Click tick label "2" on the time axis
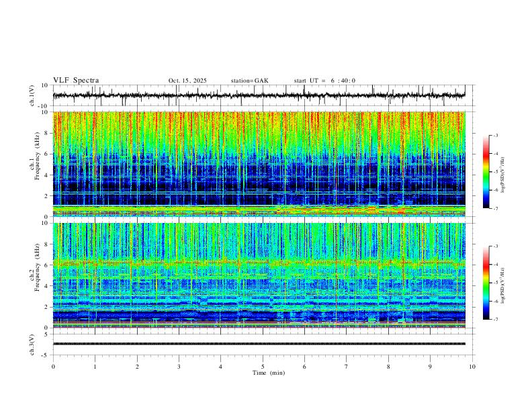The image size is (532, 411). coord(137,367)
